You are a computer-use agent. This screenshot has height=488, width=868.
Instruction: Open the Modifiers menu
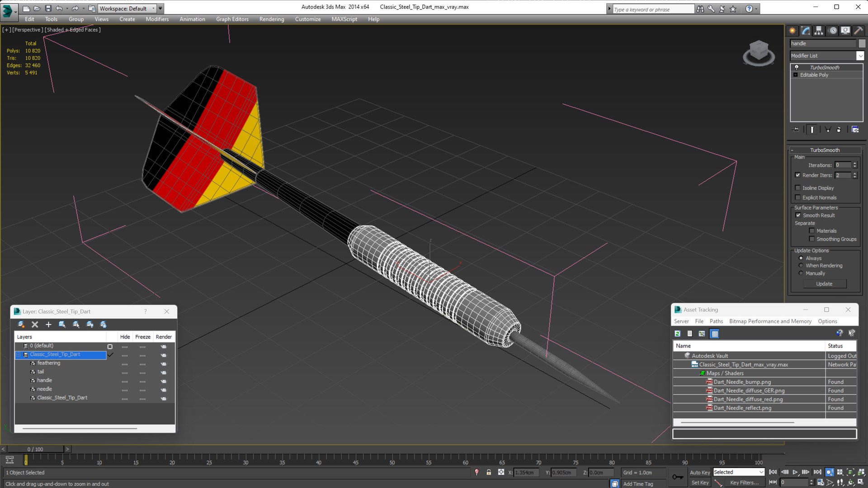[x=157, y=19]
